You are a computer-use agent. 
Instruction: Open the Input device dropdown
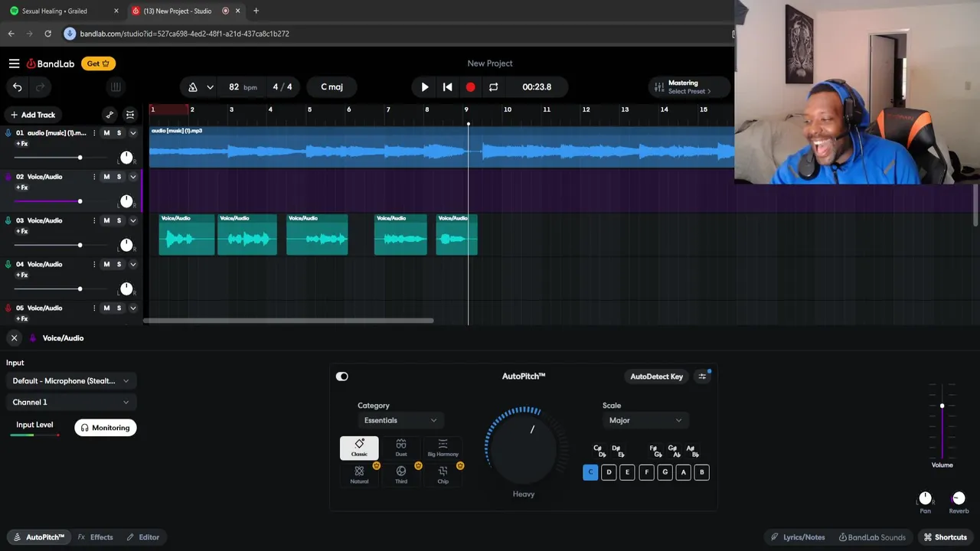tap(70, 381)
